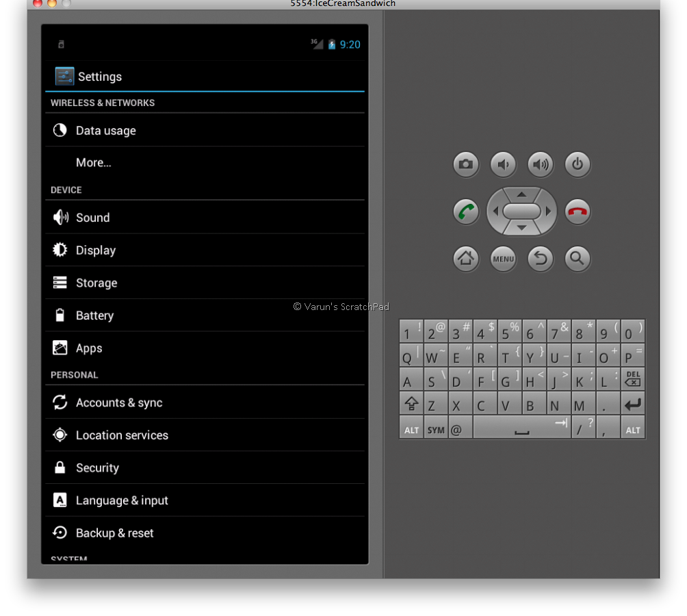Open Data usage settings
Viewport: 687px width, 616px height.
click(205, 130)
